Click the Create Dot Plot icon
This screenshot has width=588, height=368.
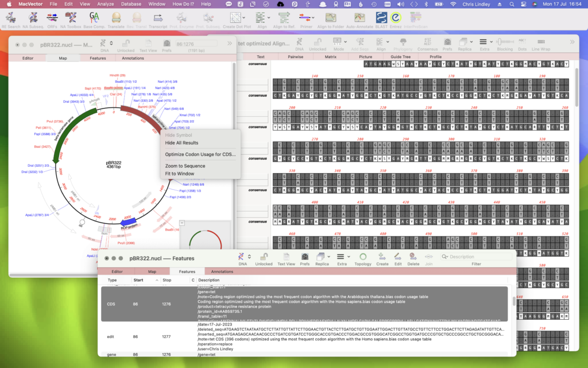click(x=235, y=18)
